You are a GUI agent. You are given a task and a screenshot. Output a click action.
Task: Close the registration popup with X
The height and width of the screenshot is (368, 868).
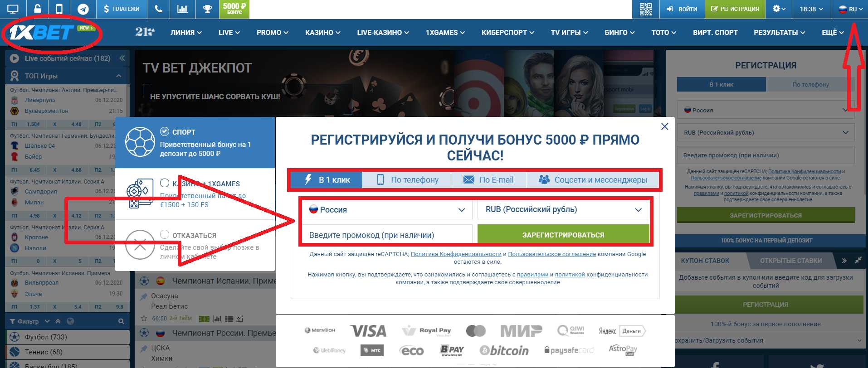(665, 126)
